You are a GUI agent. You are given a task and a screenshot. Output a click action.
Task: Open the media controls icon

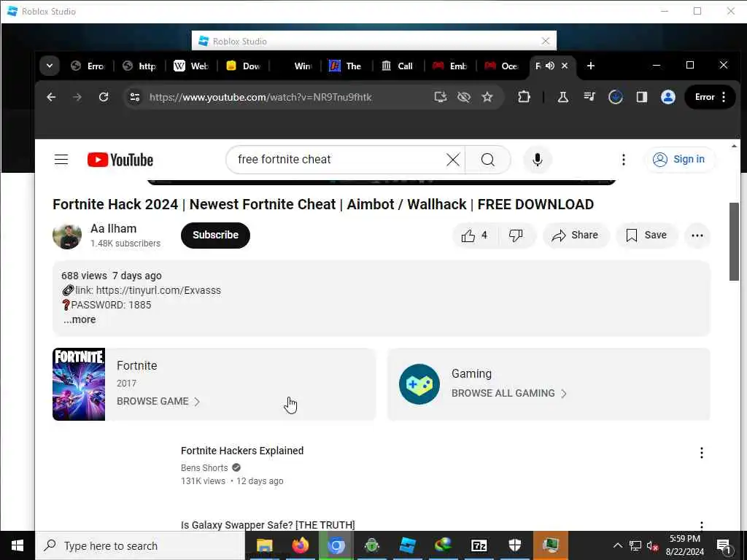[x=589, y=97]
